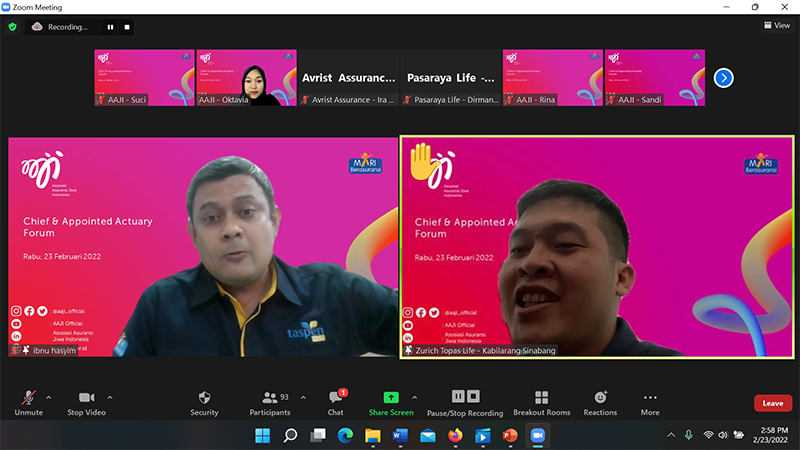Open the Mail app from the taskbar

click(428, 436)
